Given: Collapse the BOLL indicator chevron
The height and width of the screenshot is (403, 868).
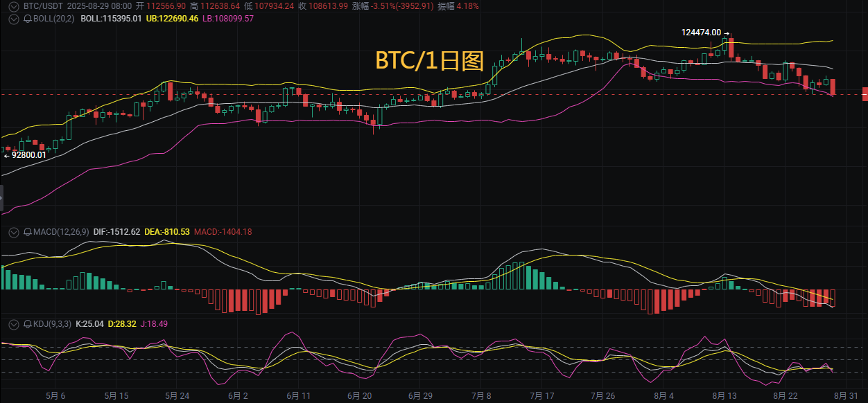Looking at the screenshot, I should point(14,19).
